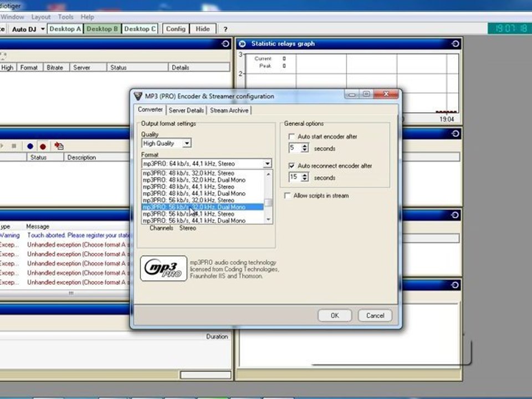Increase auto start seconds stepper

point(305,146)
